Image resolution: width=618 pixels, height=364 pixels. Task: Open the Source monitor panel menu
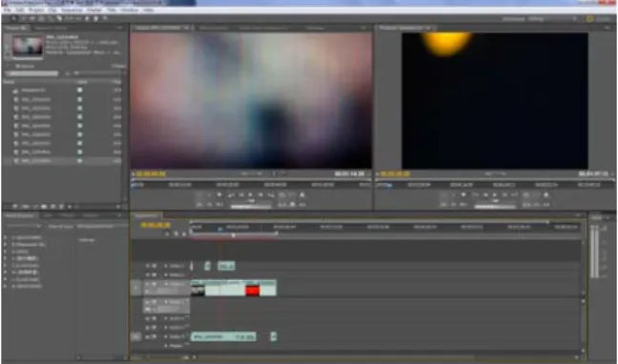point(363,28)
